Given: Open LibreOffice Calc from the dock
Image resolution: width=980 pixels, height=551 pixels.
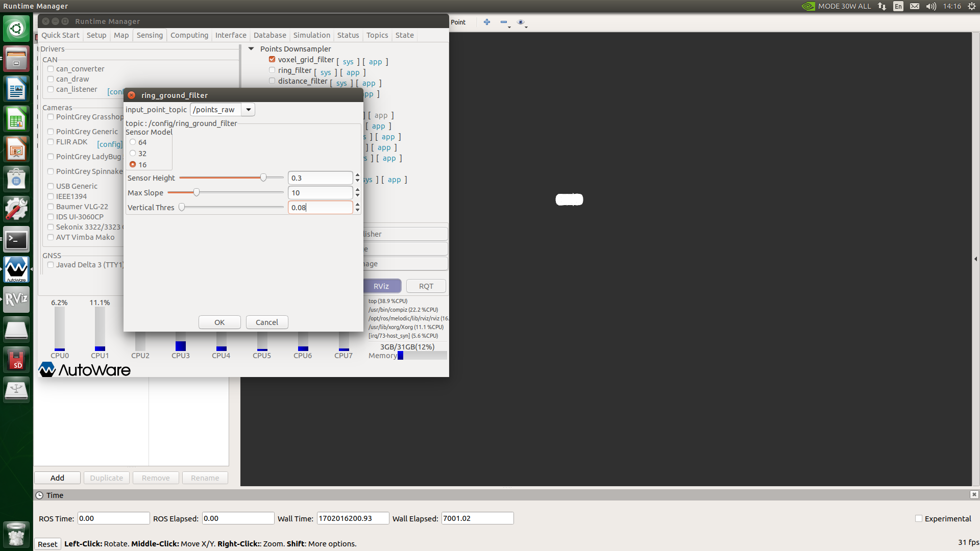Looking at the screenshot, I should (x=16, y=120).
